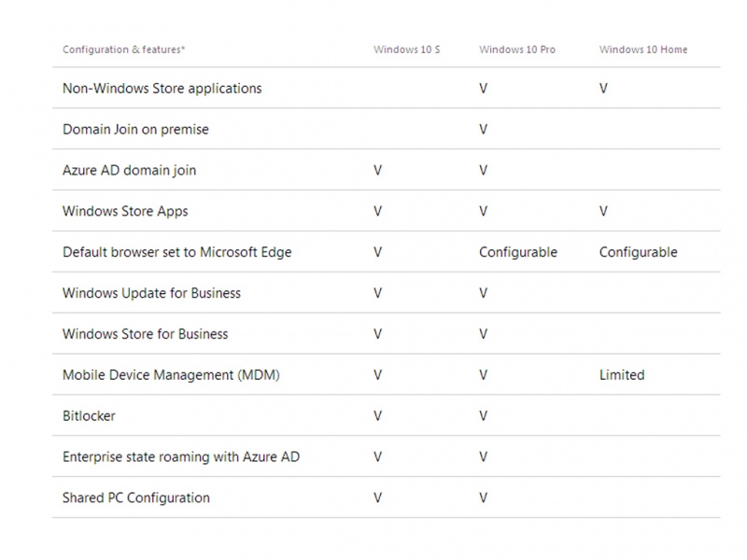This screenshot has height=560, width=747.
Task: Click Enterprise state roaming with Azure AD
Action: (180, 457)
